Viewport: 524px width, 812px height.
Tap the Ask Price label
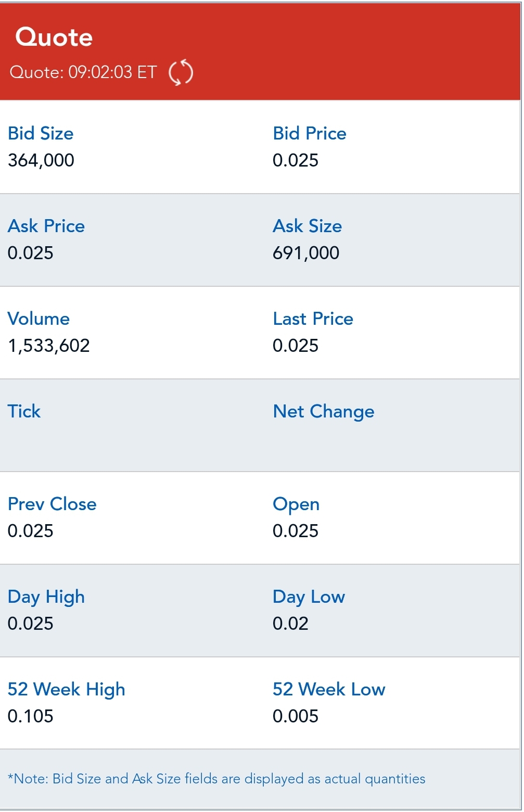pos(46,226)
